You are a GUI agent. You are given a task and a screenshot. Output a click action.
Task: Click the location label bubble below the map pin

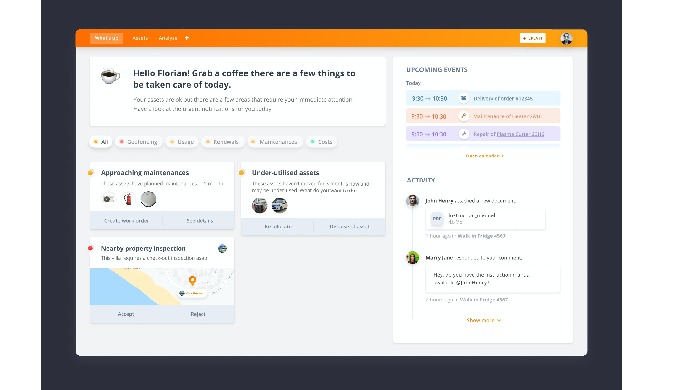192,293
